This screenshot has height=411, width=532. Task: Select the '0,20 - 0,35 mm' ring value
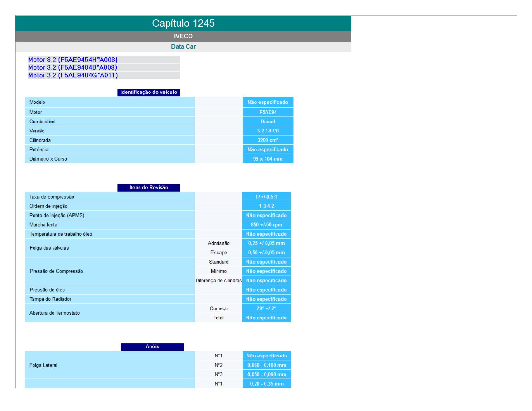267,384
